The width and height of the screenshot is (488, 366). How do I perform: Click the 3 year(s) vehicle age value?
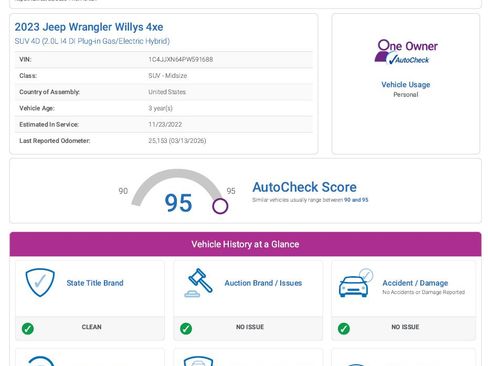point(160,108)
